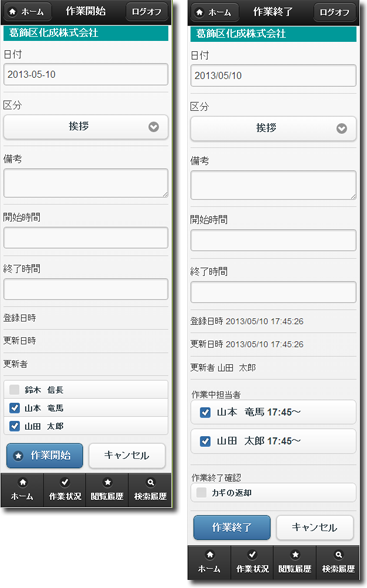This screenshot has height=588, width=367.
Task: Click 開始時間 field on 作業開始 screen
Action: click(85, 238)
